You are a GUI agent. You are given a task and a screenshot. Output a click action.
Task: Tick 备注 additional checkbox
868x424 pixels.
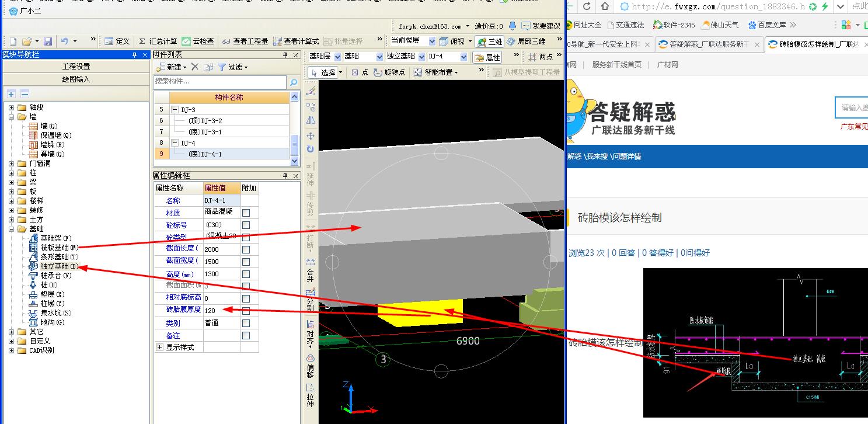coord(246,335)
